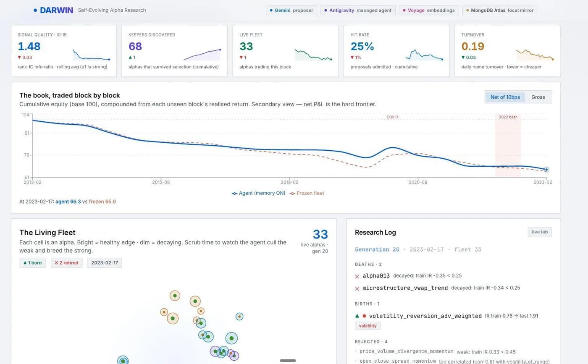Screen dimensions: 588x364
Task: Open the Signal Quality IC-IR sparkline
Action: click(x=91, y=55)
